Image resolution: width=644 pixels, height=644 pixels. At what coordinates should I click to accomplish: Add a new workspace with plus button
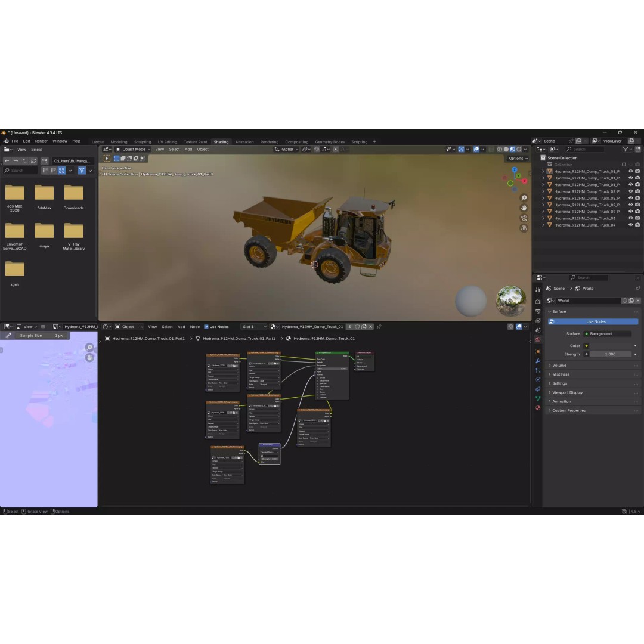[374, 142]
